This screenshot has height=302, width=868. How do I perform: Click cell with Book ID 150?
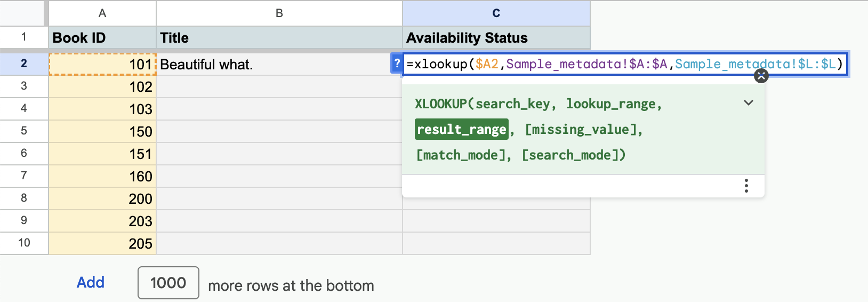pos(102,131)
